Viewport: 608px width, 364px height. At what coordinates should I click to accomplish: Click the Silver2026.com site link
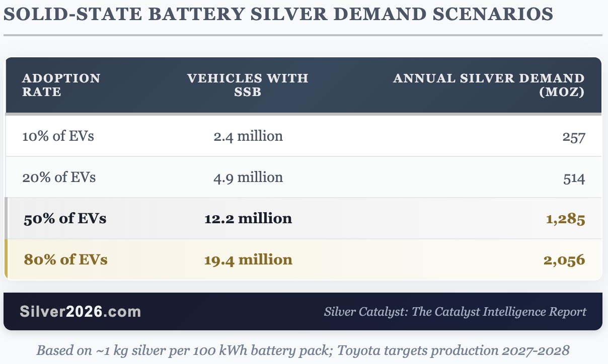(x=81, y=312)
